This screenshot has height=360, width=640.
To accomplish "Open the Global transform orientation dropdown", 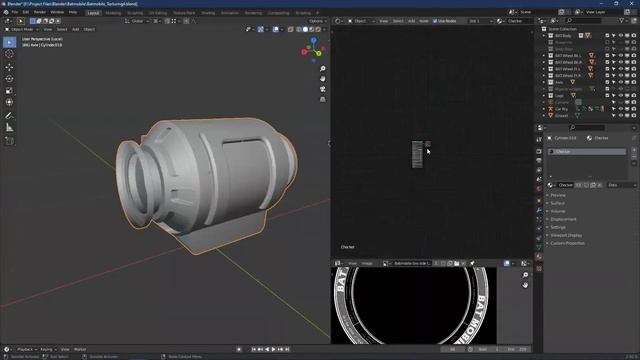I will pos(137,21).
